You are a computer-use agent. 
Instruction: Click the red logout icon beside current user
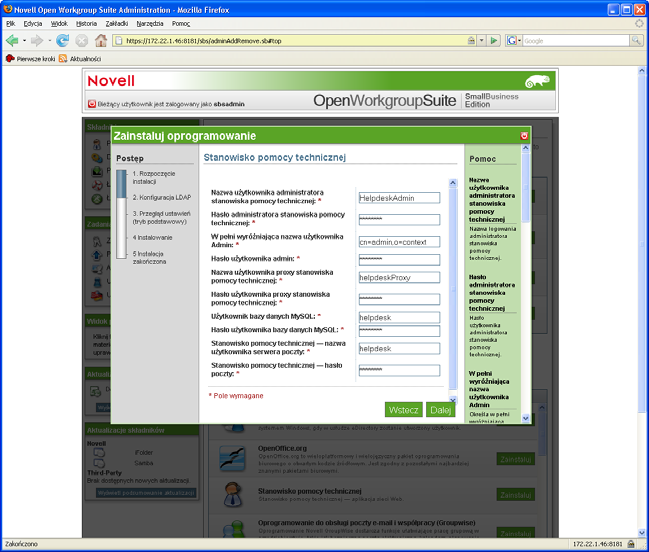click(92, 104)
